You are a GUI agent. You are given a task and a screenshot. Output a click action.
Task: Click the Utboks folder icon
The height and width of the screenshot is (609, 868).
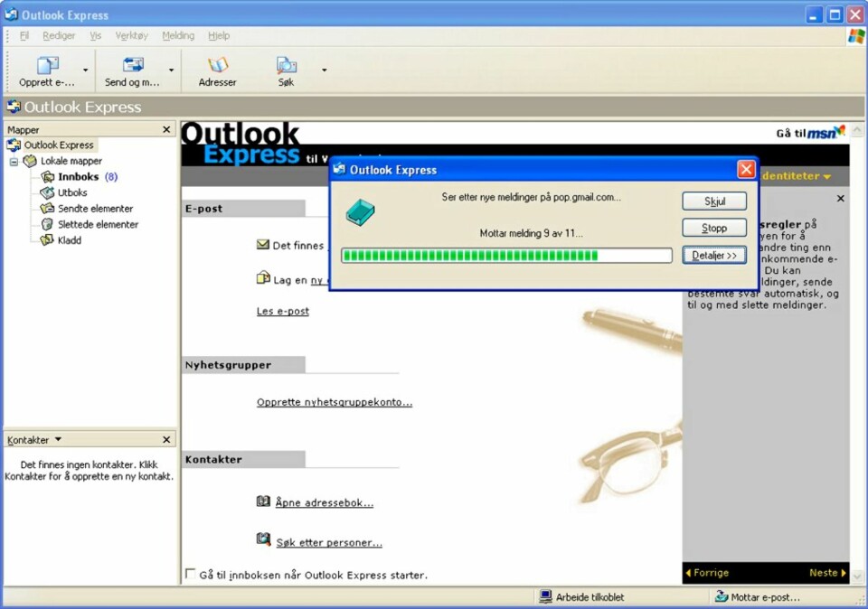48,192
